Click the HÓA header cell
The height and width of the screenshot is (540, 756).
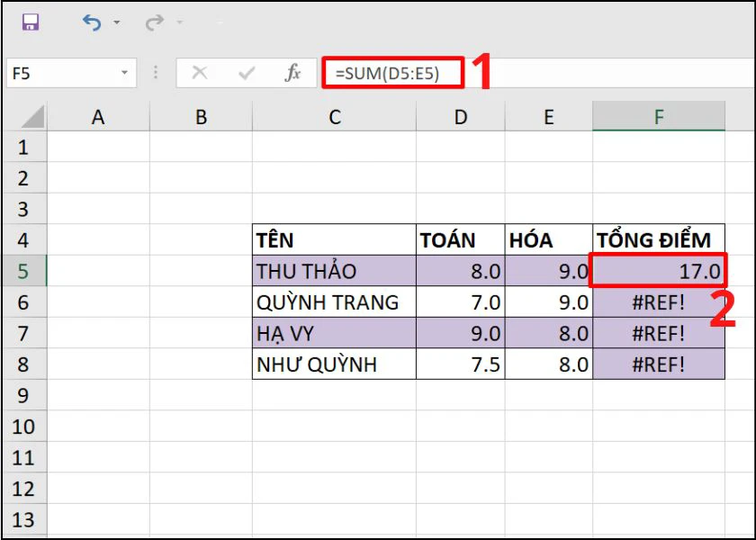(x=549, y=239)
